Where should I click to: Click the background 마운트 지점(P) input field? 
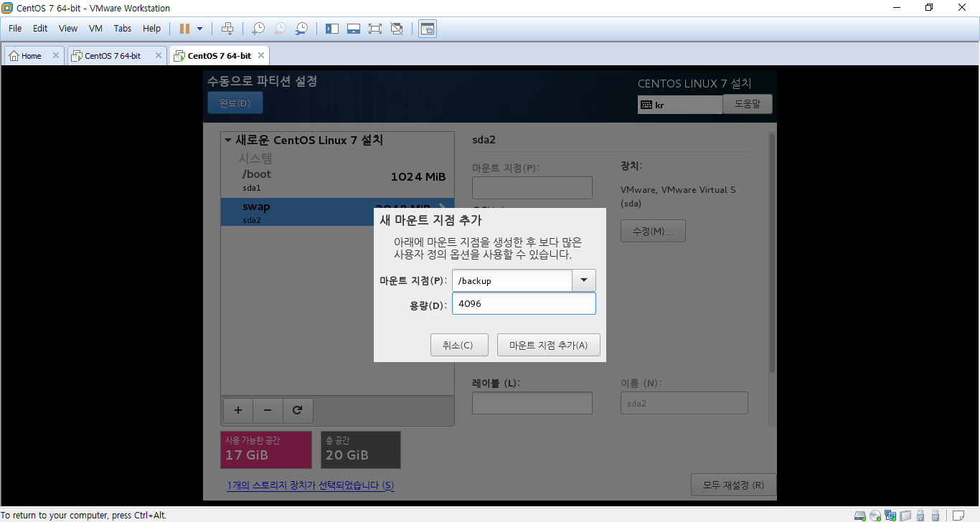pos(532,188)
